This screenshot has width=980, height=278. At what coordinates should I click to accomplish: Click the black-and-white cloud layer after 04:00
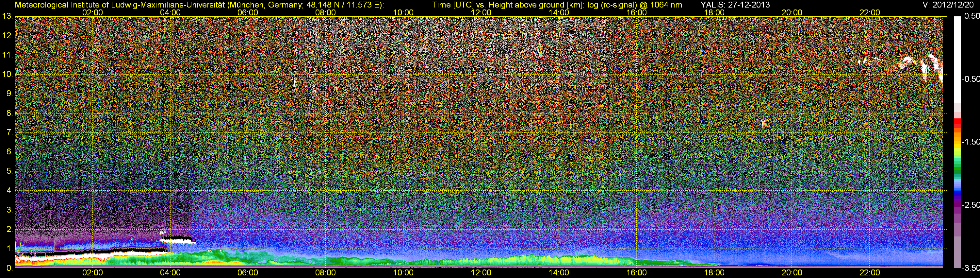pos(178,240)
